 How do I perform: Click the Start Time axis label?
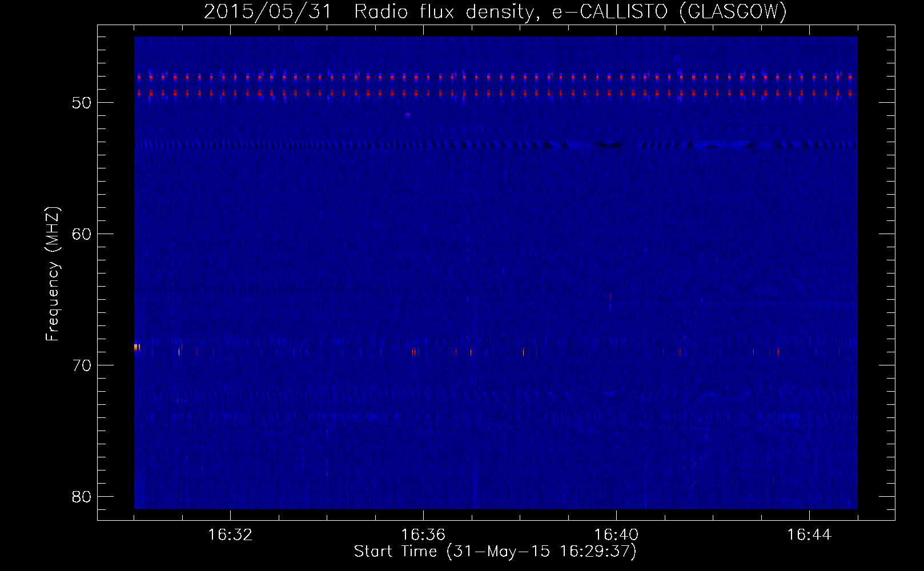pos(495,552)
